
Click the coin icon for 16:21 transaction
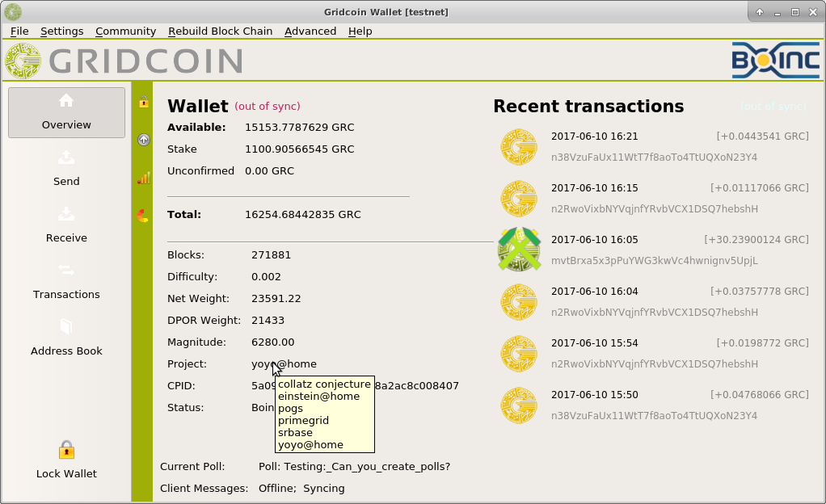(519, 147)
